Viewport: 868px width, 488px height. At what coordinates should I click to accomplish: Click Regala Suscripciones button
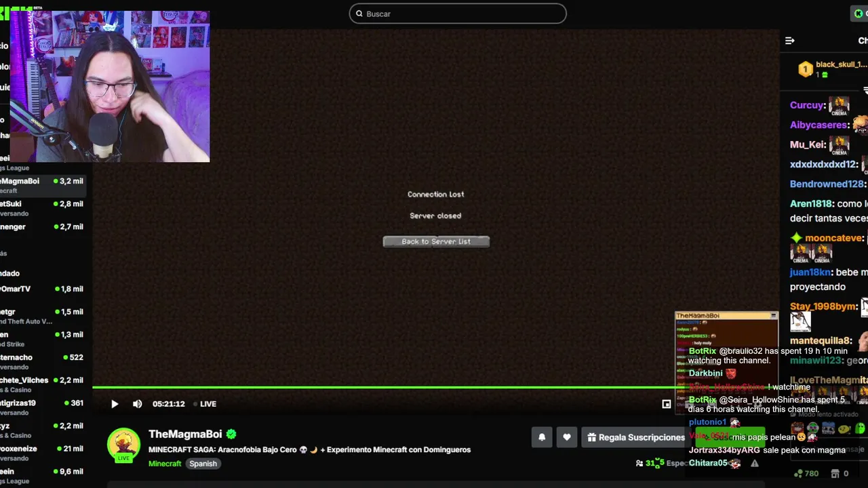pos(636,437)
